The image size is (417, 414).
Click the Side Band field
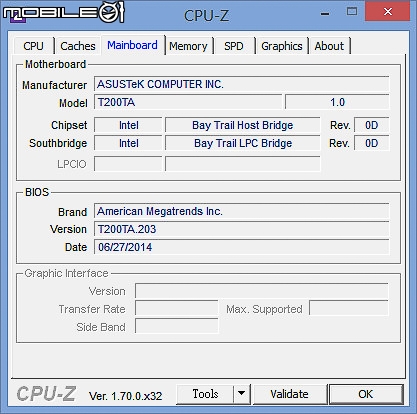coord(177,326)
